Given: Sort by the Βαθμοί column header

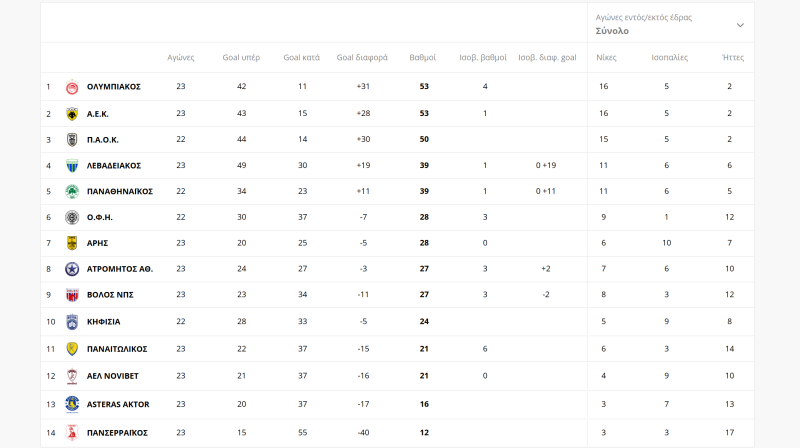Looking at the screenshot, I should pos(423,57).
